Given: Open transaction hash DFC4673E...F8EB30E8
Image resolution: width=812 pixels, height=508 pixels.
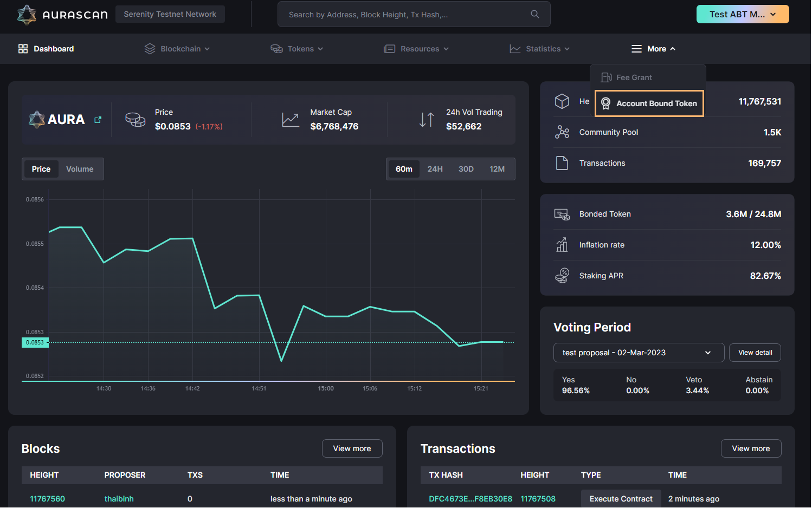Looking at the screenshot, I should click(471, 499).
